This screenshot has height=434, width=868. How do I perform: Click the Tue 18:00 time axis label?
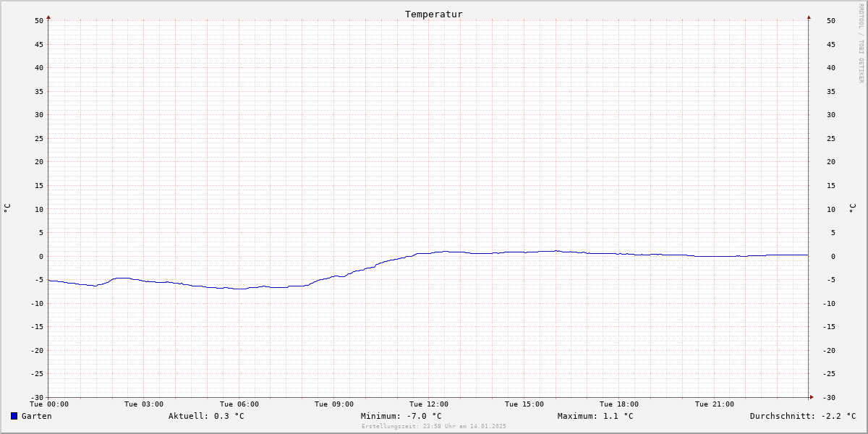[x=619, y=404]
